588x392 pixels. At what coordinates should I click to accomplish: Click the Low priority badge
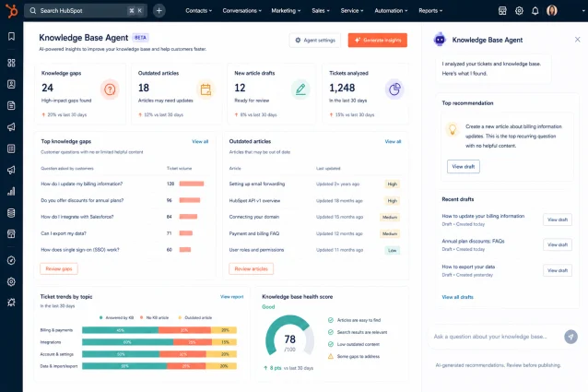[x=393, y=250]
